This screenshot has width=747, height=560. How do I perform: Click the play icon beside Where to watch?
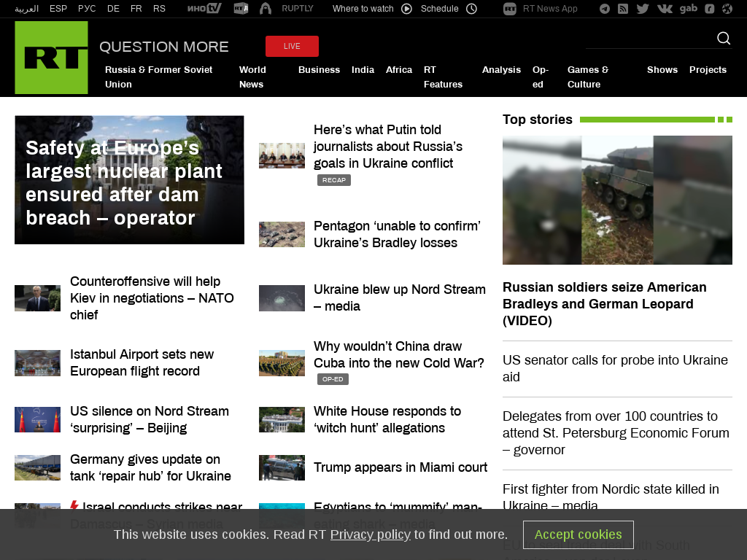tap(406, 9)
